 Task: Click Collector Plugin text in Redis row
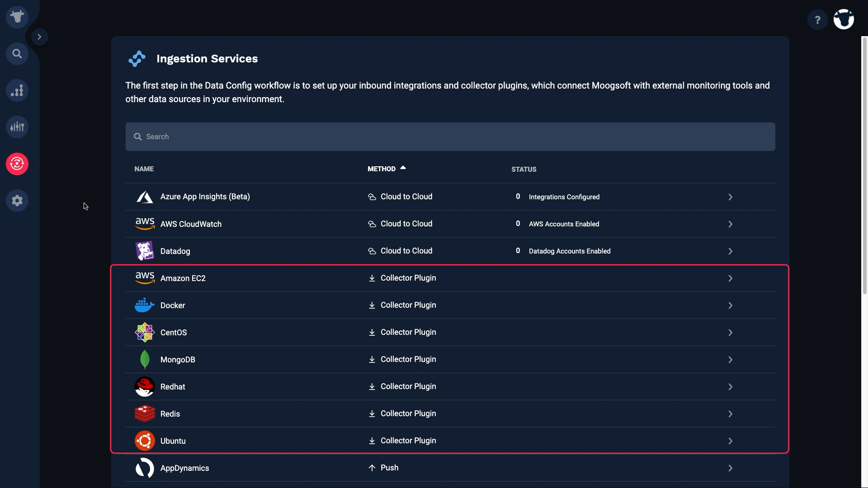[x=408, y=413]
